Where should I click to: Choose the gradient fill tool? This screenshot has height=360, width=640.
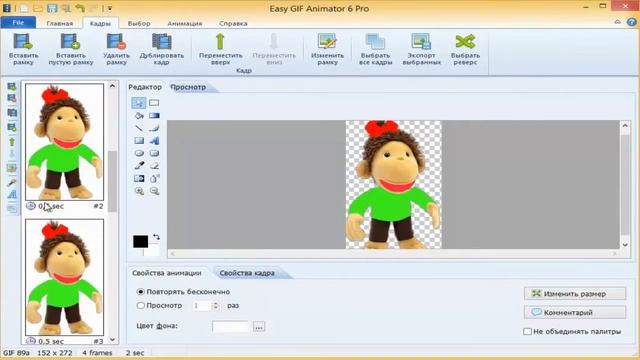154,116
